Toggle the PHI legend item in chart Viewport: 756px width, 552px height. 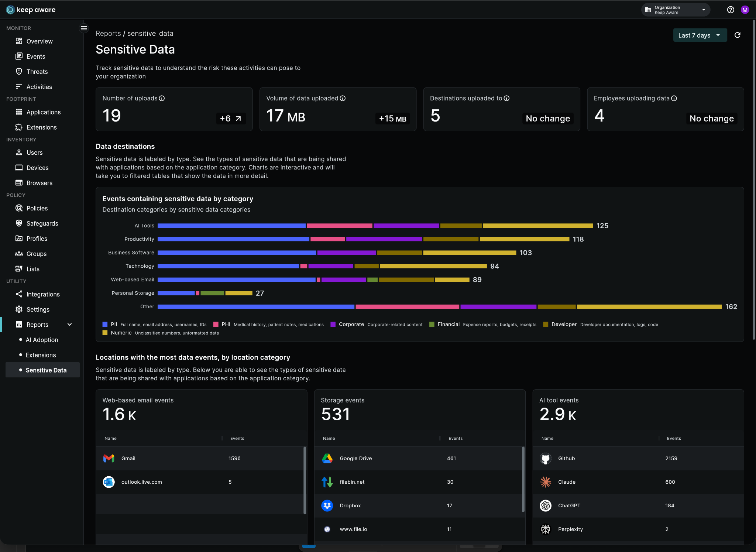pyautogui.click(x=226, y=325)
